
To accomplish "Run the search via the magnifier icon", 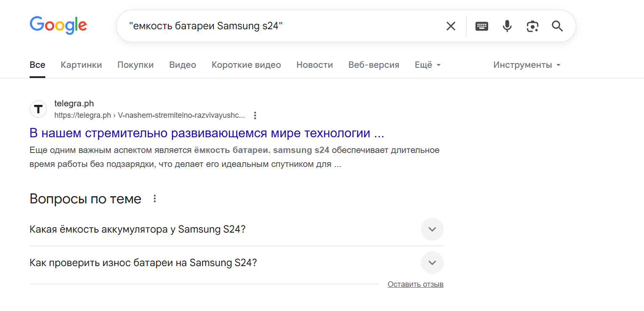I will pos(557,26).
